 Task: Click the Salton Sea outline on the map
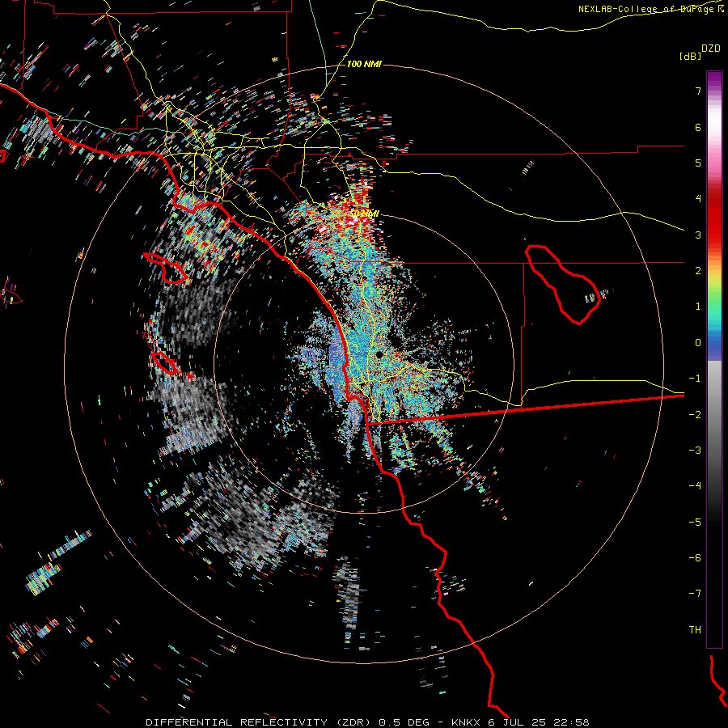pos(563,284)
